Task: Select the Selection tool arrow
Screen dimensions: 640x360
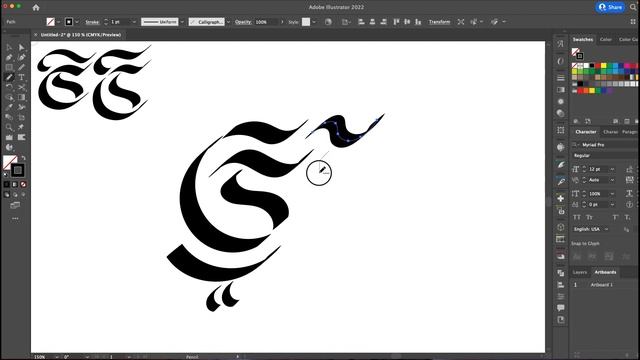Action: (9, 47)
